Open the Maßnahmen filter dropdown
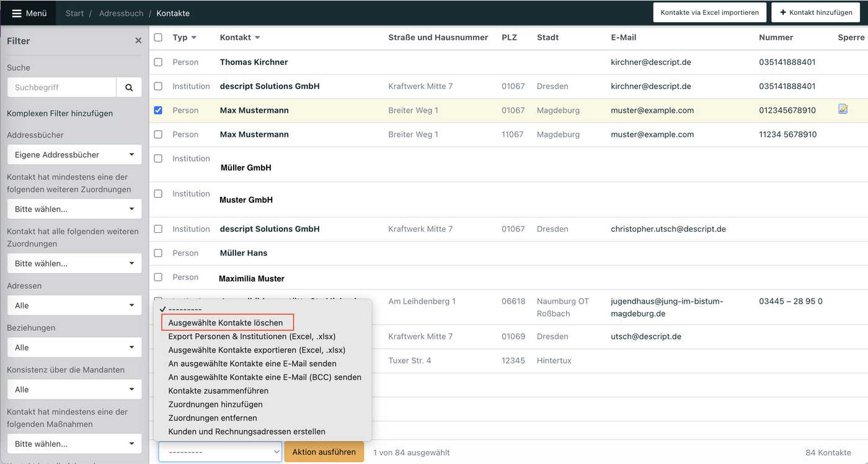The height and width of the screenshot is (464, 868). pyautogui.click(x=74, y=444)
